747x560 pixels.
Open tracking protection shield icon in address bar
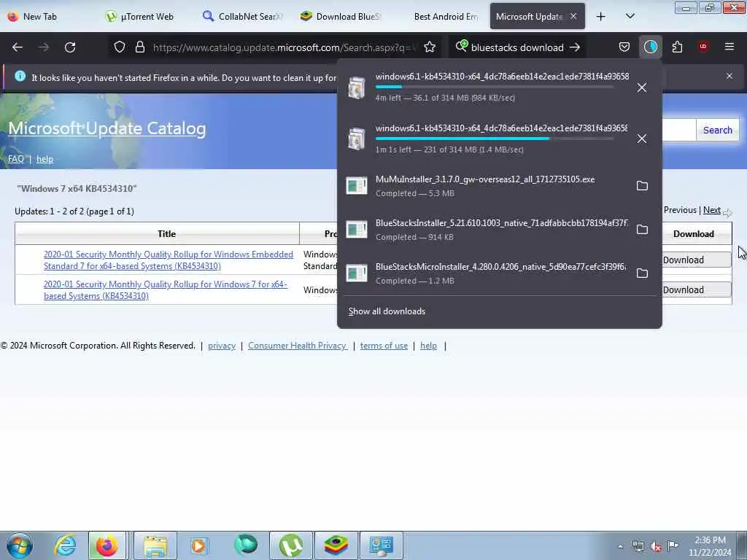tap(120, 47)
